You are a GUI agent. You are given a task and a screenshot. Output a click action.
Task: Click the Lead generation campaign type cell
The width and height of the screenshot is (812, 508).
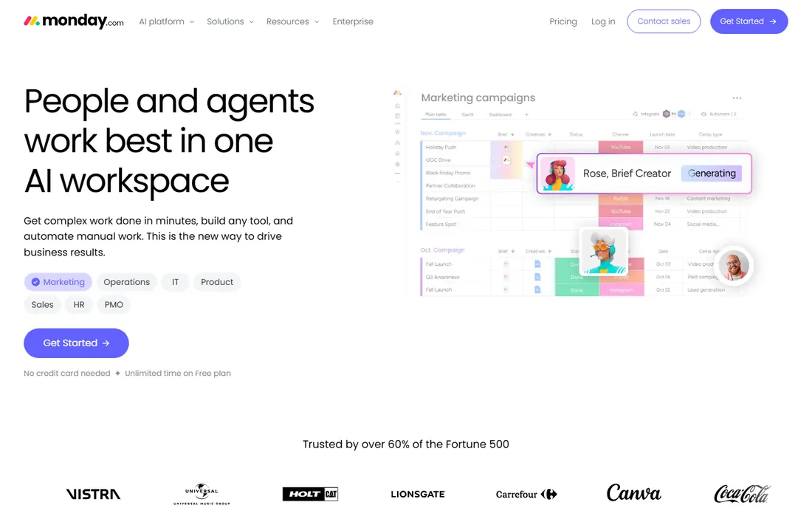[x=706, y=290]
